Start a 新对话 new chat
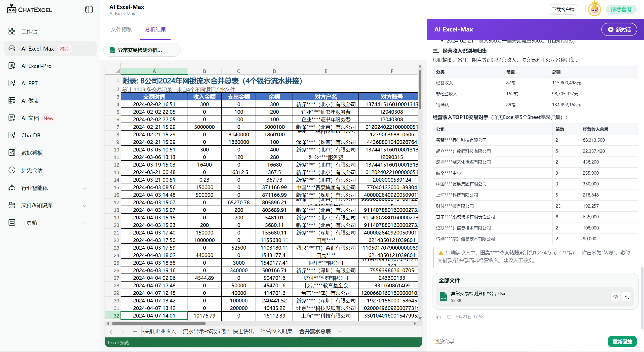This screenshot has width=644, height=352. pyautogui.click(x=619, y=30)
